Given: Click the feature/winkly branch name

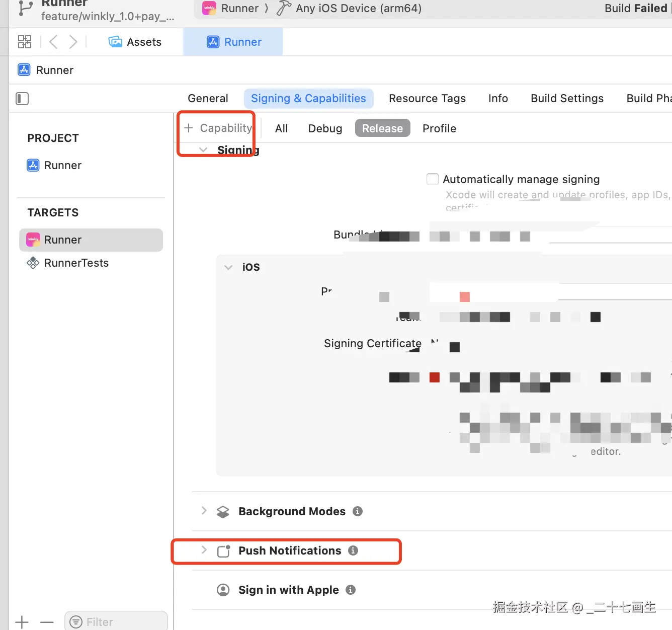Looking at the screenshot, I should point(108,16).
